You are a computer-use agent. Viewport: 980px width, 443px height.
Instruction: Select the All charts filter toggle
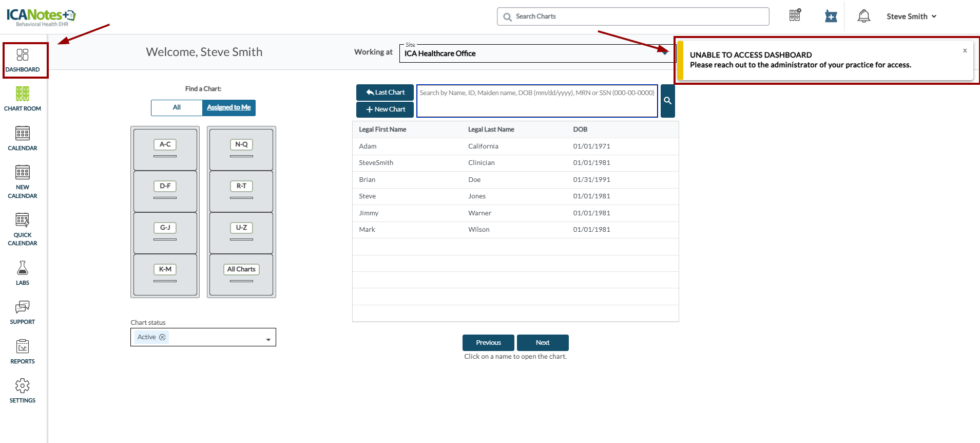(177, 107)
